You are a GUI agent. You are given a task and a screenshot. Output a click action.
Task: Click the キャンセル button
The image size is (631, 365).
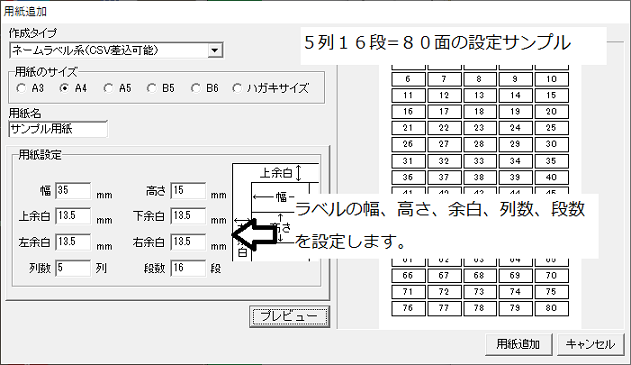point(590,344)
